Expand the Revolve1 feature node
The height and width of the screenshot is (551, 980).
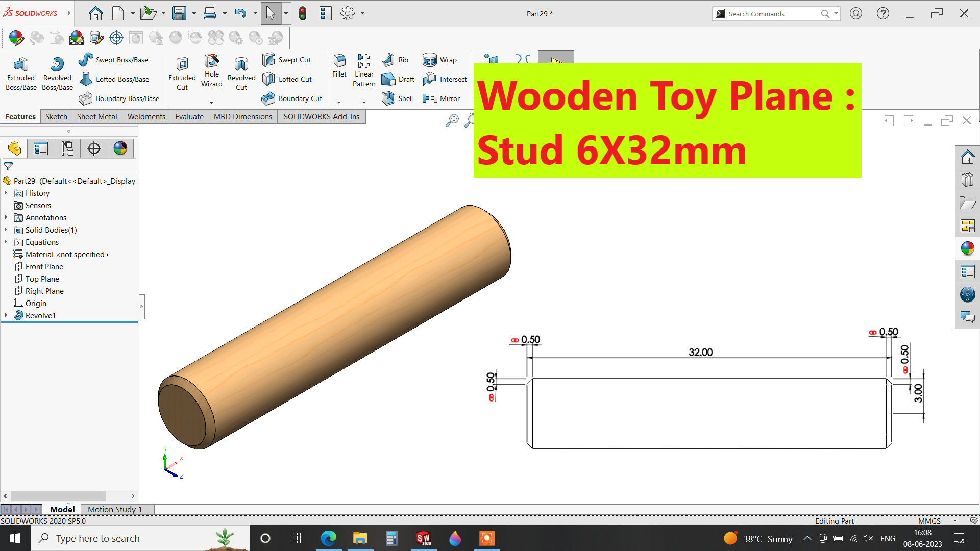point(6,315)
